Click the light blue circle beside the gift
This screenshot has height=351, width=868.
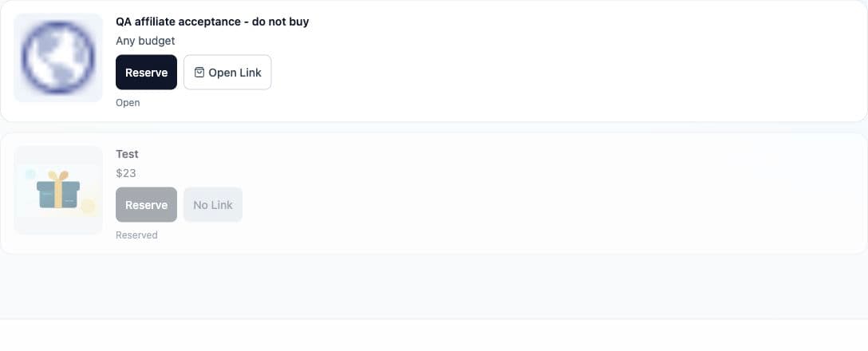point(30,175)
